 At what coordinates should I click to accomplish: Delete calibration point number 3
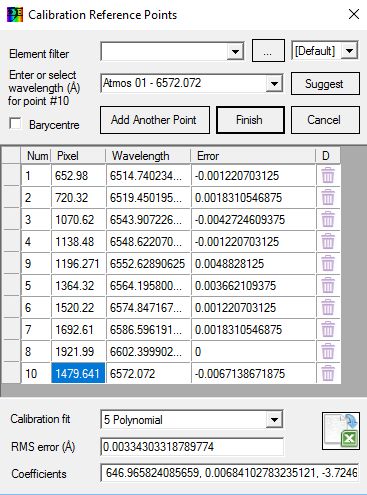[x=328, y=219]
